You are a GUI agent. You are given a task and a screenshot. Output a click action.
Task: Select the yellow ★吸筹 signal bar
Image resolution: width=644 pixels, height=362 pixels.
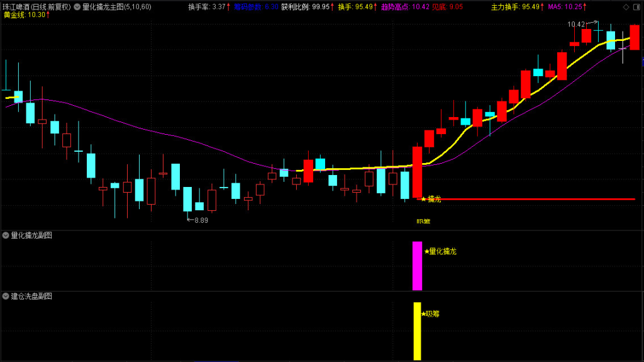click(x=418, y=331)
